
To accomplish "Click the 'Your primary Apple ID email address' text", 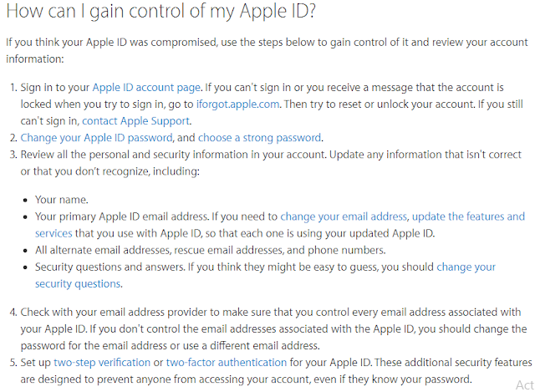I will 121,216.
